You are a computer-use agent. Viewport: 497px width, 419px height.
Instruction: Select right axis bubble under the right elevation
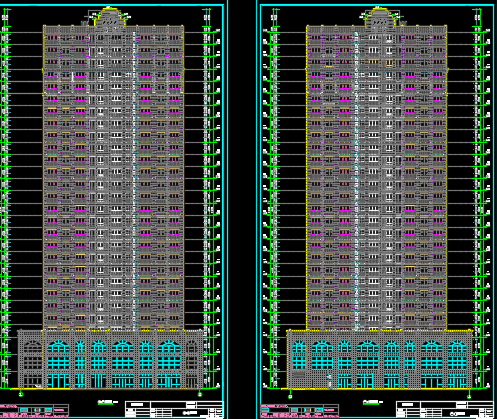click(469, 396)
